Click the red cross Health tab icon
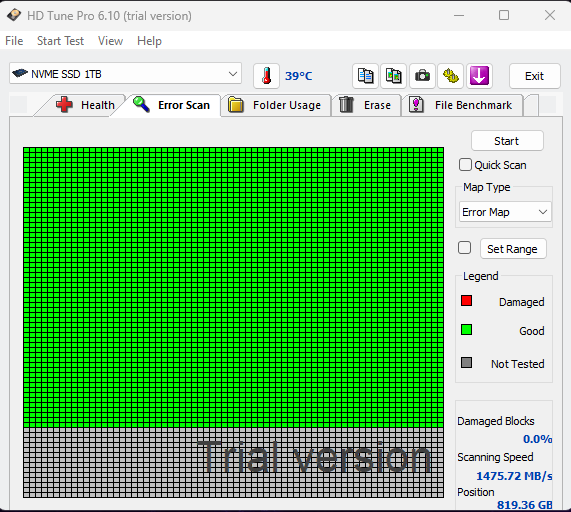 point(64,105)
